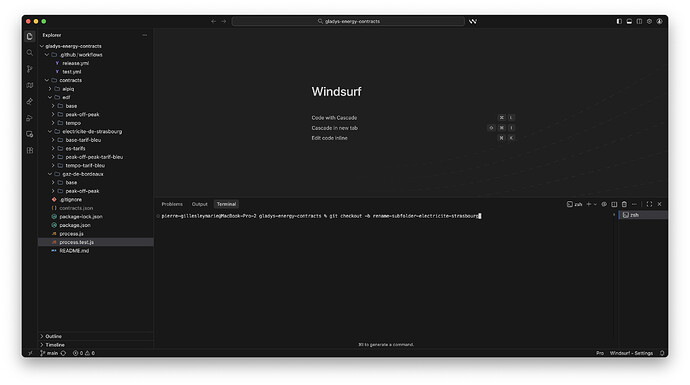Close the terminal panel

click(659, 204)
